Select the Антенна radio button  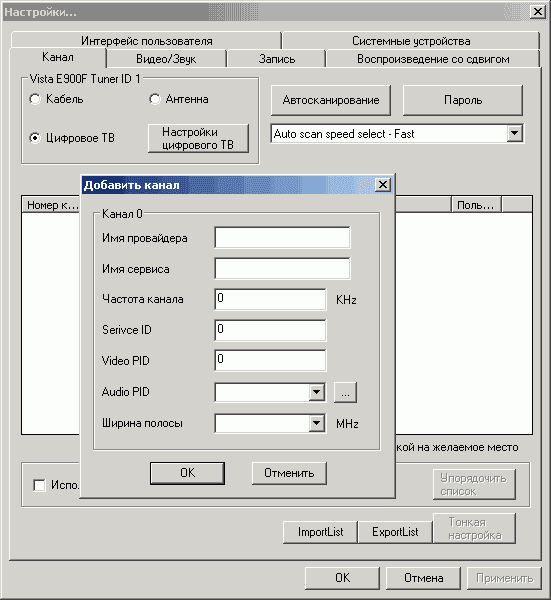pos(155,99)
